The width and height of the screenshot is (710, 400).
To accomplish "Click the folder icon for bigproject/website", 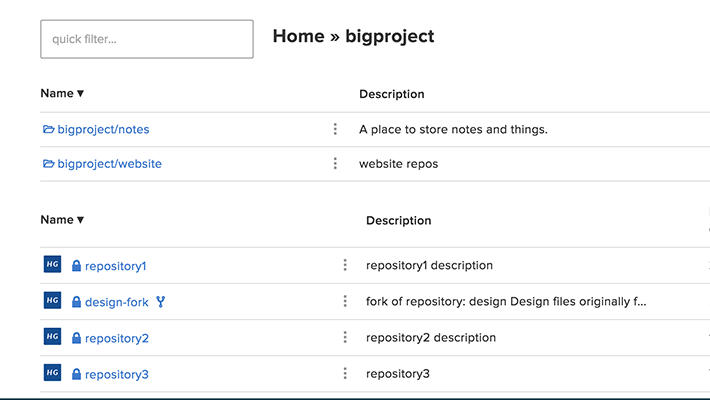I will click(48, 164).
